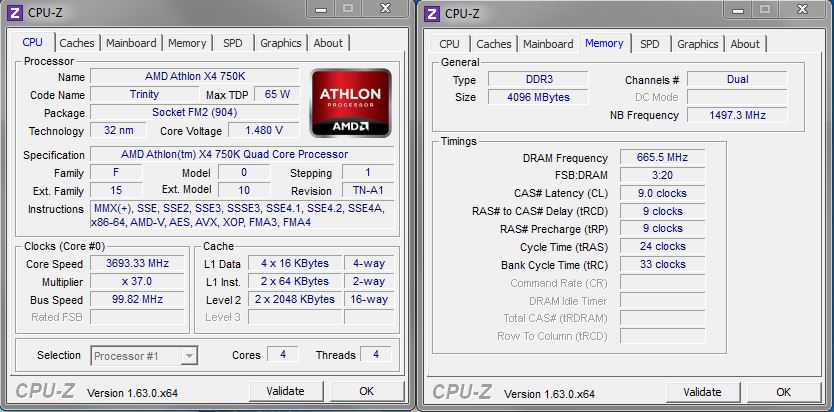This screenshot has height=412, width=834.
Task: Click the Instructions list field
Action: 242,215
